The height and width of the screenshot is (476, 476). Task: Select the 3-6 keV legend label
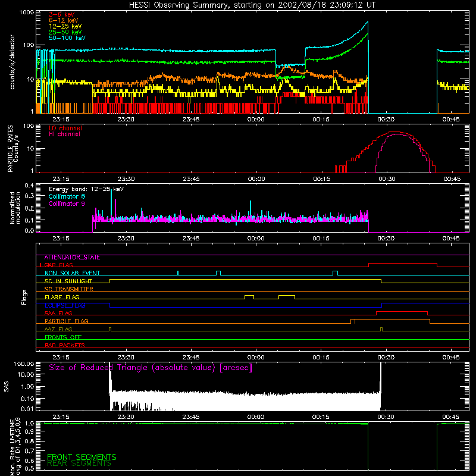(62, 14)
